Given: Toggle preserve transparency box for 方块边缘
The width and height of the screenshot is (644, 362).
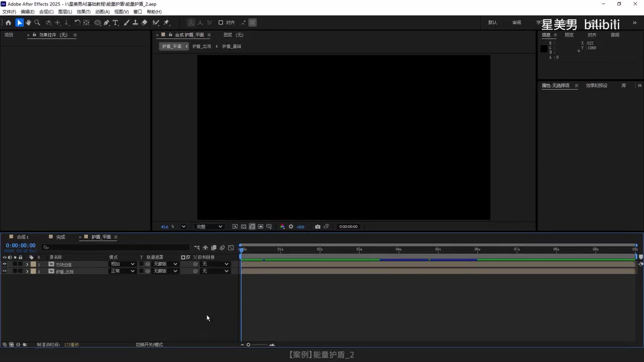Looking at the screenshot, I should coord(141,264).
